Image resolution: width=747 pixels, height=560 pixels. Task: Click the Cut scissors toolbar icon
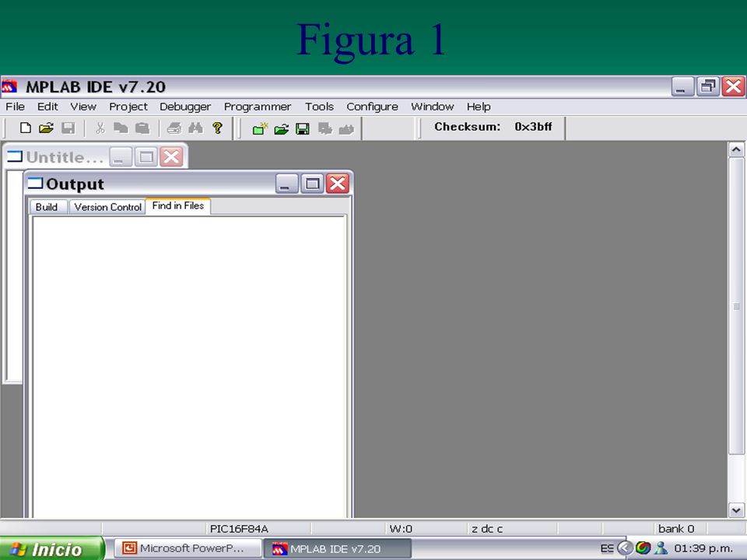pyautogui.click(x=100, y=128)
